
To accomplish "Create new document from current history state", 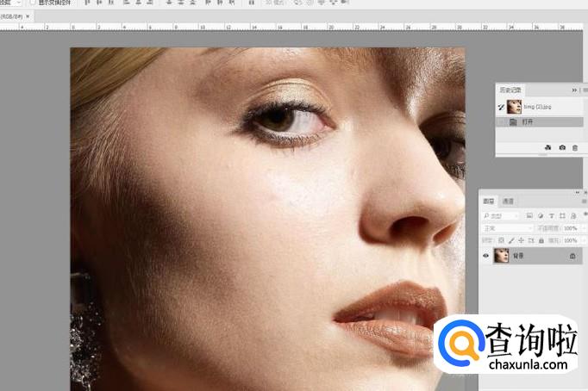I will [547, 147].
